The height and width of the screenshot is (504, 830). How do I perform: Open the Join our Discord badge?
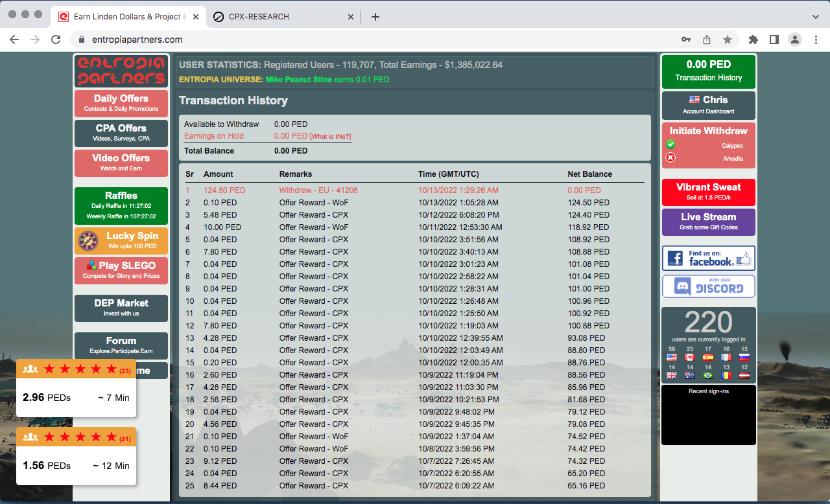click(x=709, y=286)
